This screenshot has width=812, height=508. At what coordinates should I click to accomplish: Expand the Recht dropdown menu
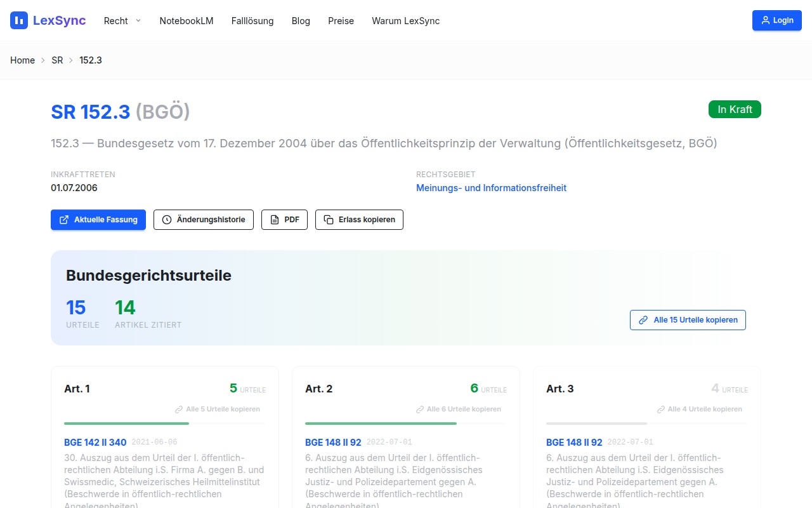[x=122, y=21]
